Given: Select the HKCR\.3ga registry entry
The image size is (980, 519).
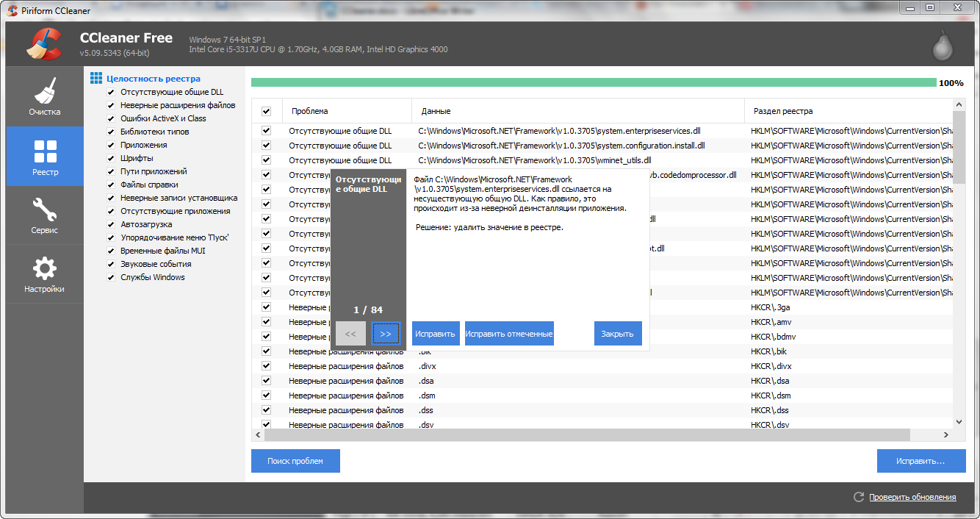Looking at the screenshot, I should point(769,307).
